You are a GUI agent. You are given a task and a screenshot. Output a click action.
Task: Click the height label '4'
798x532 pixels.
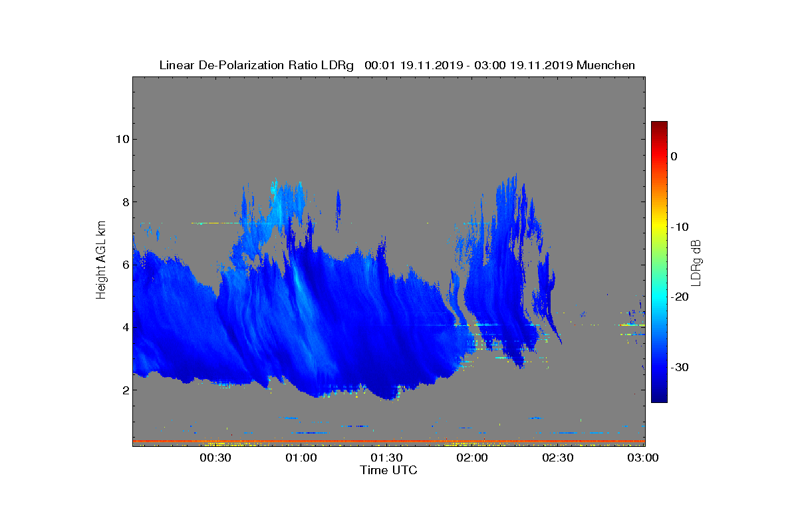(x=124, y=327)
